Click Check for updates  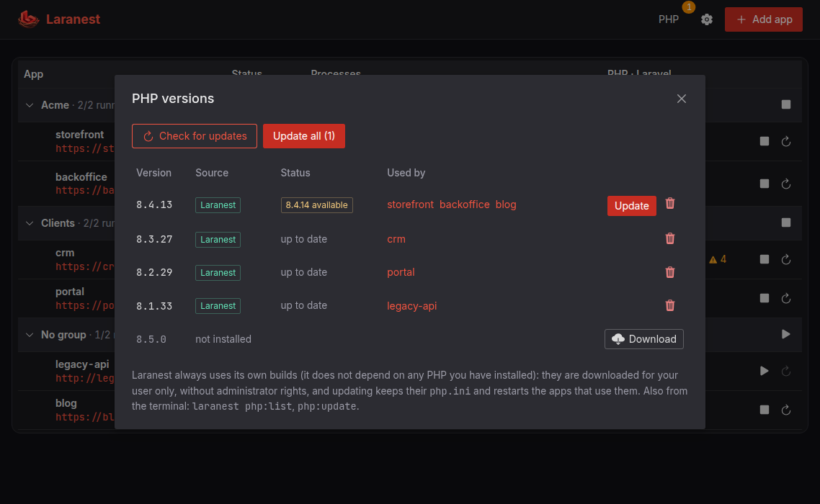(194, 136)
